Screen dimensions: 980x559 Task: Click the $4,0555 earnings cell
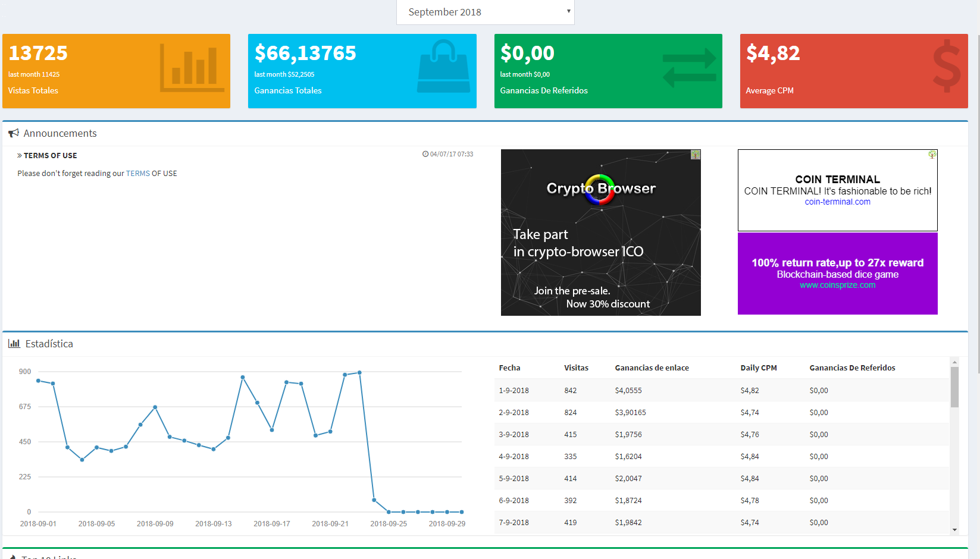(x=628, y=391)
